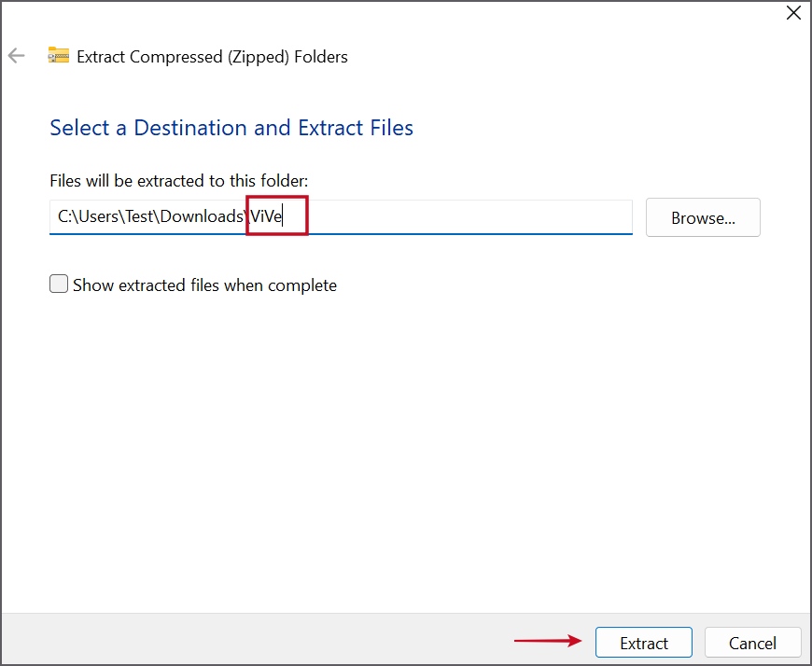Enable Show extracted files when complete checkbox

tap(59, 284)
